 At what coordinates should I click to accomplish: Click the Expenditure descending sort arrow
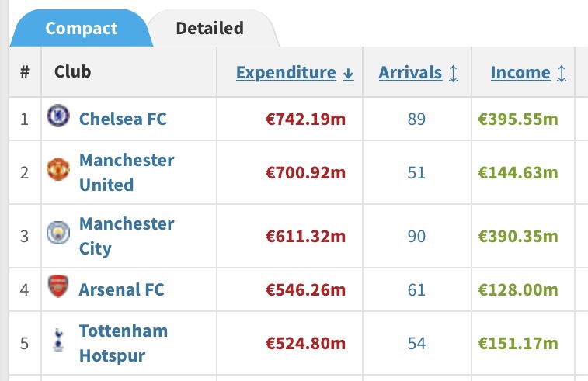click(348, 74)
